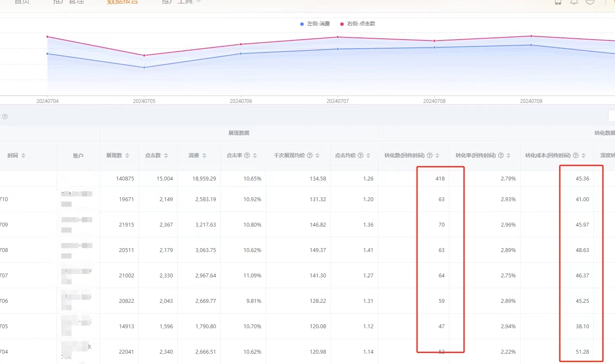615x364 pixels.
Task: Click the spend cell 2,583.19
Action: click(206, 199)
